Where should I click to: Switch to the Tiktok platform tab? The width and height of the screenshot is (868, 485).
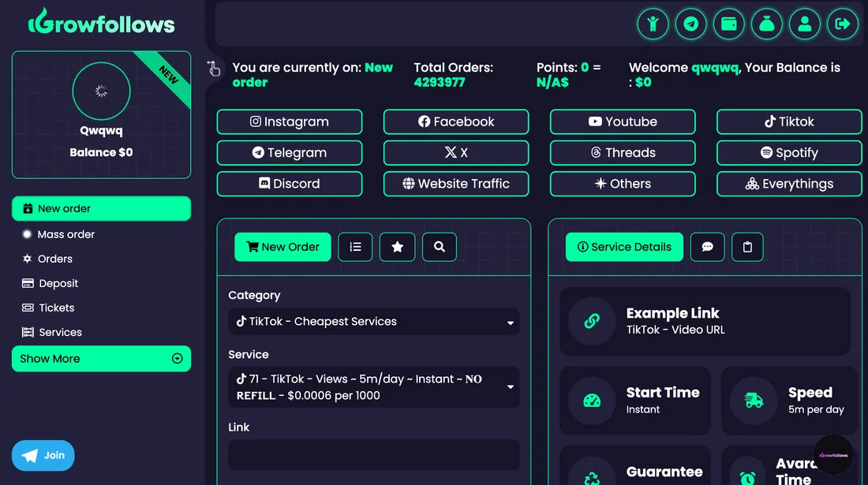coord(788,121)
